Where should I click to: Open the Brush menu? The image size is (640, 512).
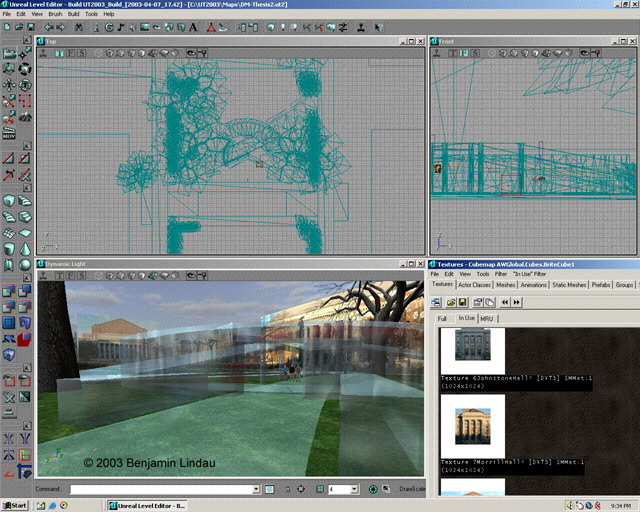(55, 14)
